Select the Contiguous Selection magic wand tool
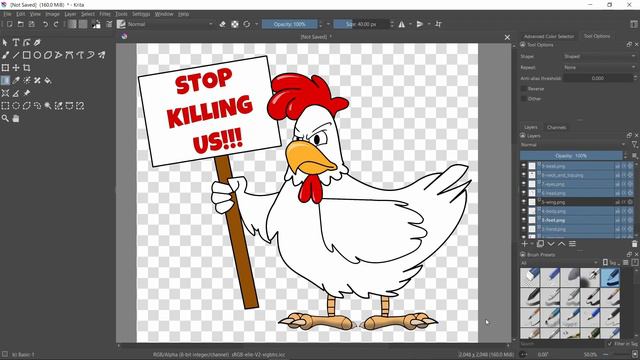The width and height of the screenshot is (640, 360). pos(48,106)
